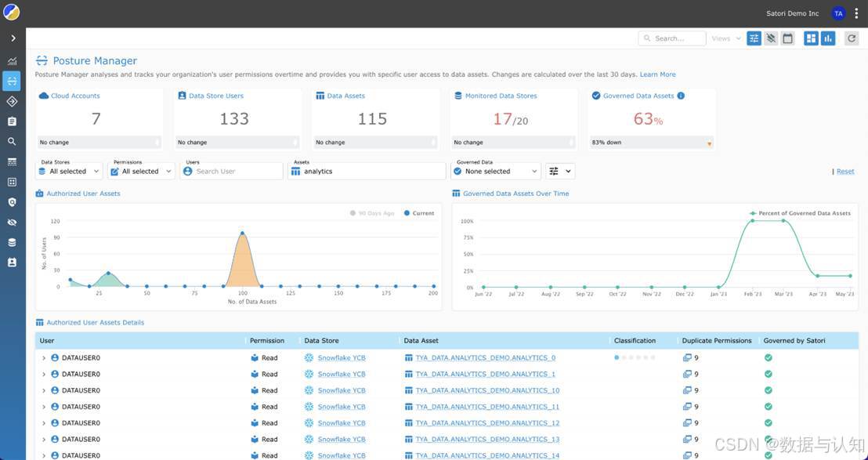The image size is (868, 460).
Task: Click the Search User field
Action: point(232,171)
